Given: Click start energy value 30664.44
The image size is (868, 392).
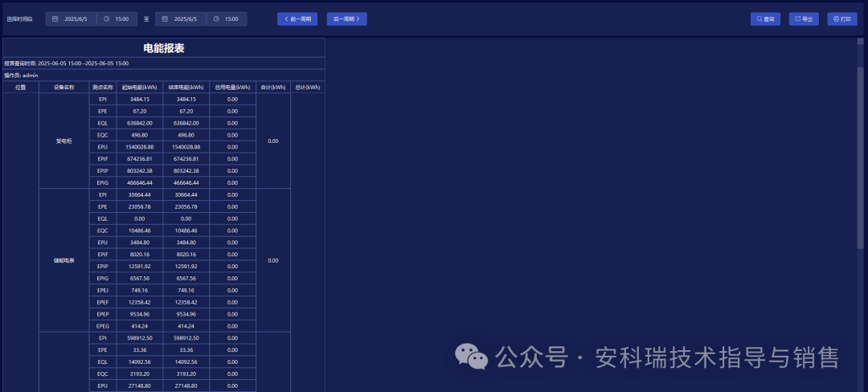Looking at the screenshot, I should pos(140,194).
